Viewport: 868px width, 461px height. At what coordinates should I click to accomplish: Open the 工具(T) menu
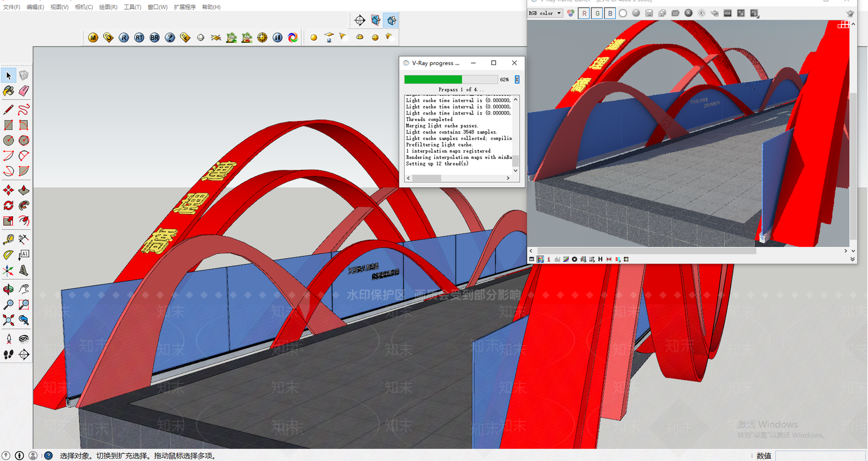(x=132, y=7)
